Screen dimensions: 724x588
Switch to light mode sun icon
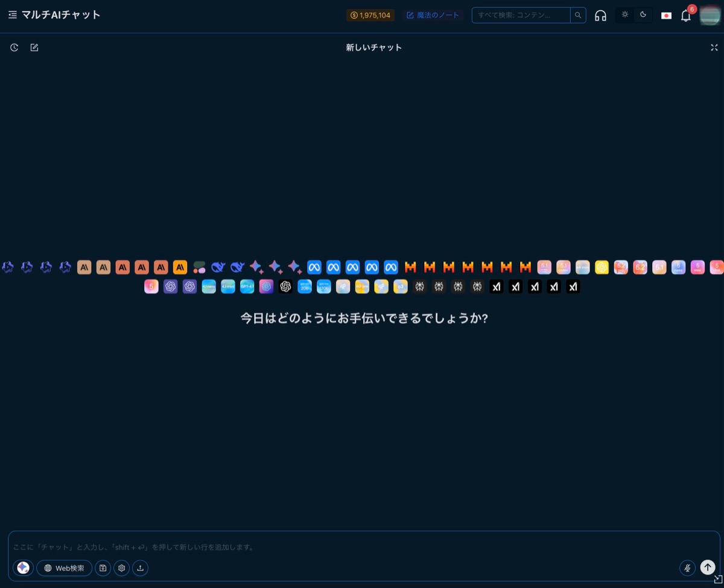coord(625,15)
